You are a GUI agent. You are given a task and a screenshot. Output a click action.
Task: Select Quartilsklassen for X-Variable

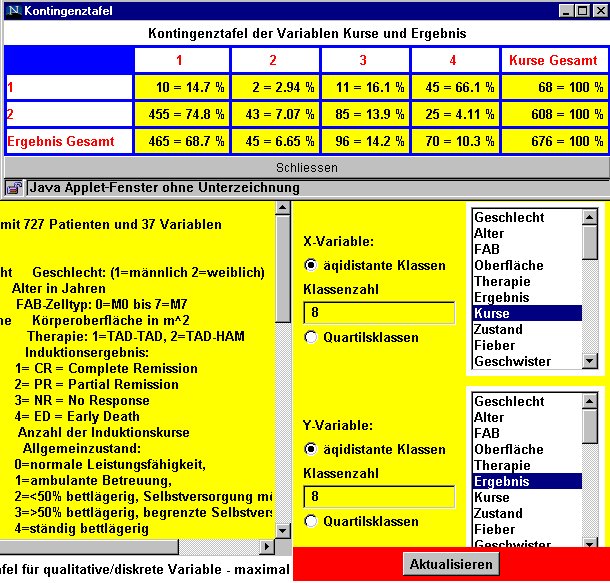tap(310, 338)
